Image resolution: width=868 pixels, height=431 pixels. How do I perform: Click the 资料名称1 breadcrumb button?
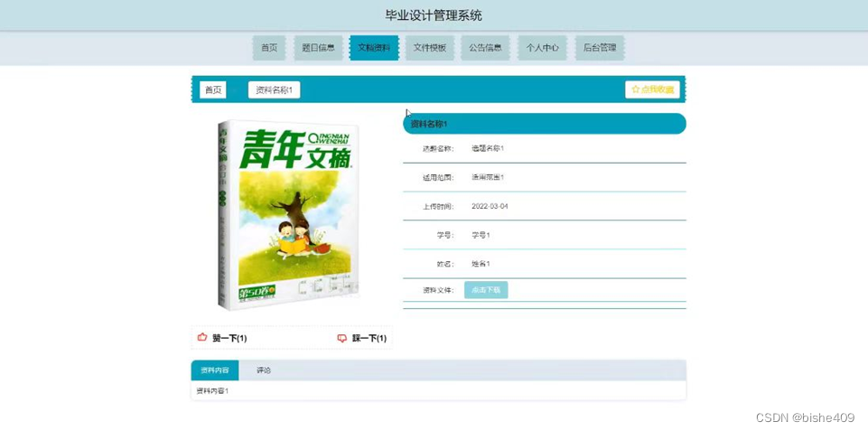point(274,89)
